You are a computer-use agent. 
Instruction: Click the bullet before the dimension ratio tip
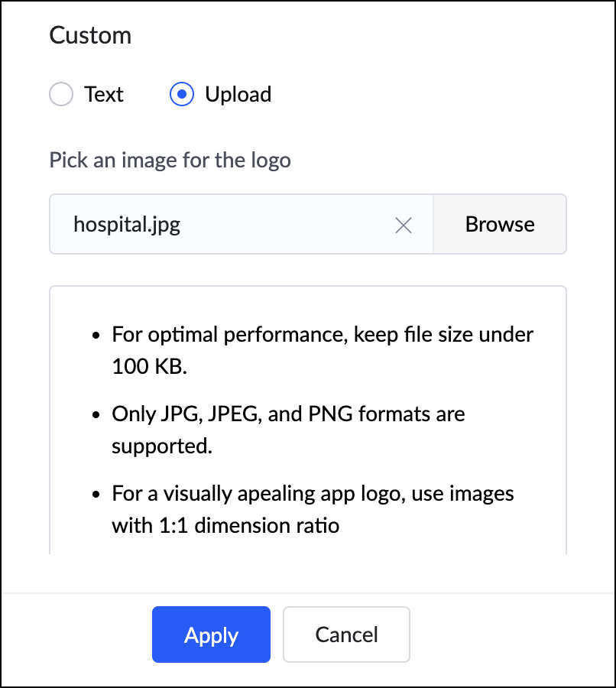[x=96, y=495]
